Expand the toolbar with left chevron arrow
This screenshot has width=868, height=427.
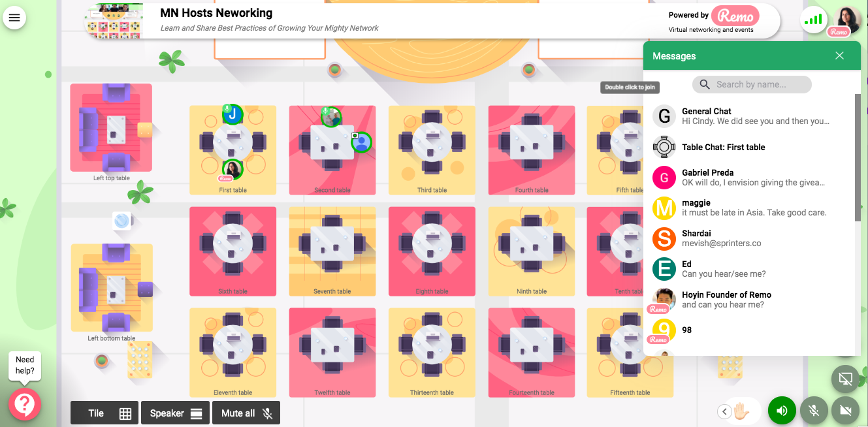[x=724, y=411]
